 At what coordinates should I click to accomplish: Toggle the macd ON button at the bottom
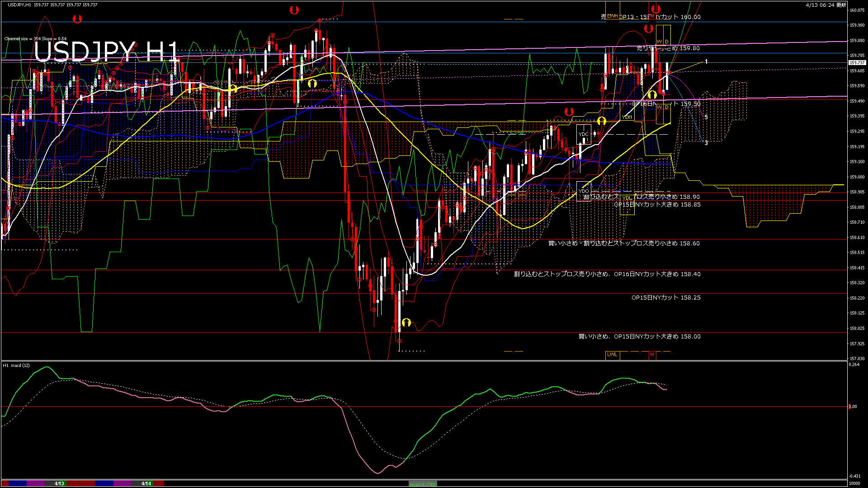pyautogui.click(x=423, y=484)
